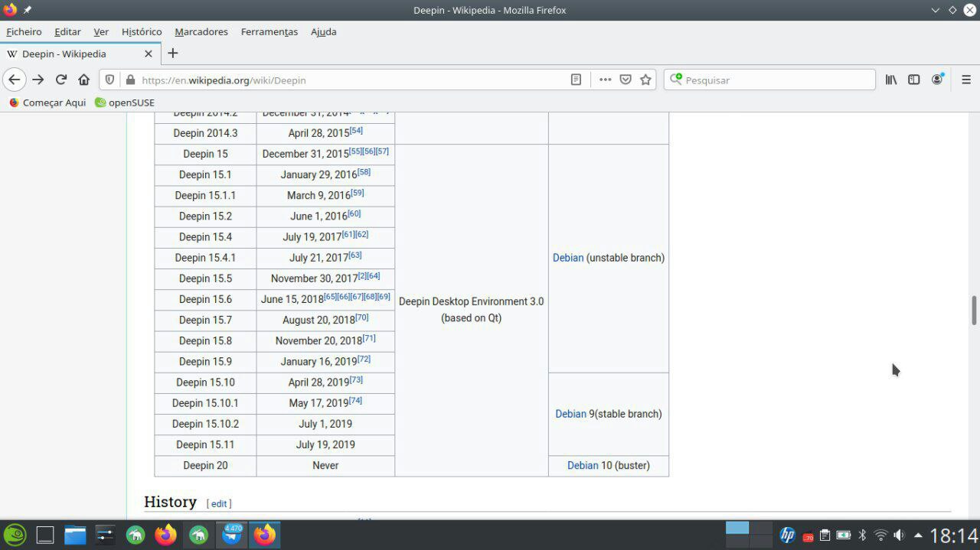Viewport: 980px width, 550px height.
Task: Show the desktop from the taskbar
Action: coord(45,535)
